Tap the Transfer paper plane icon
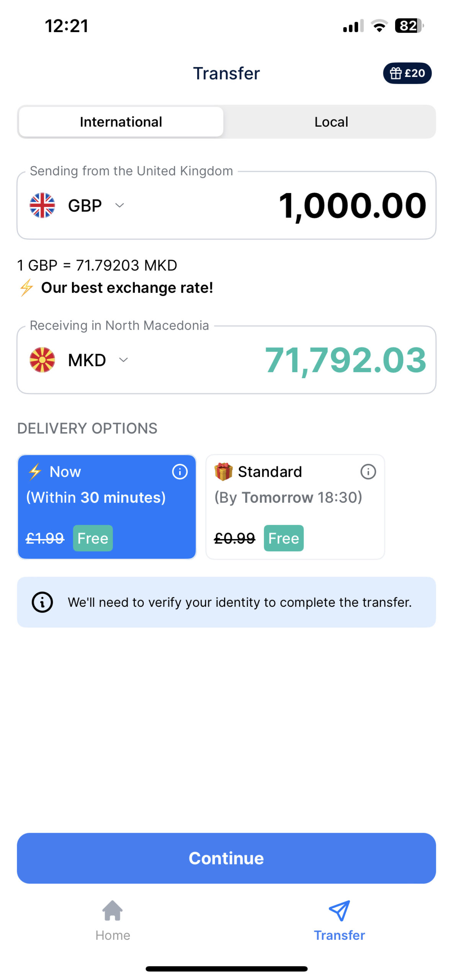 [x=339, y=910]
